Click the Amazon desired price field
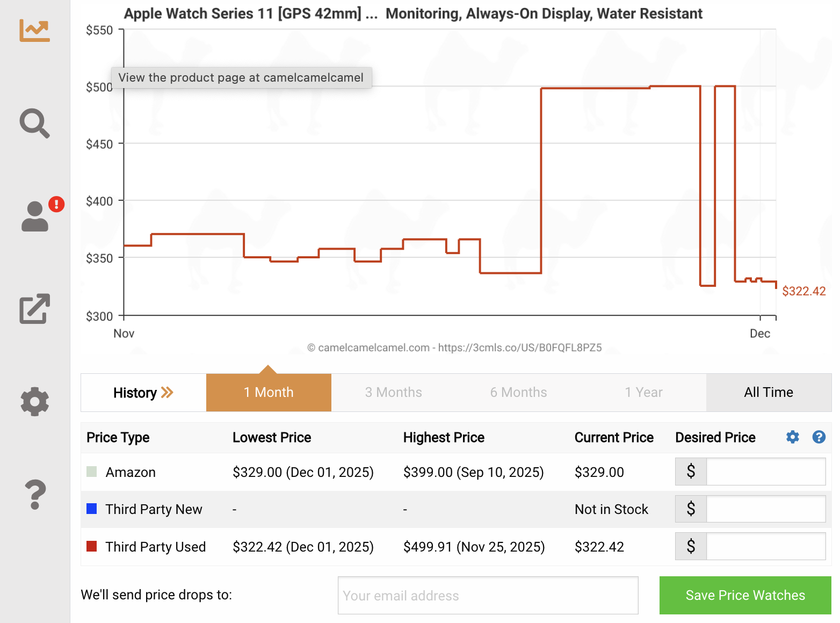The image size is (840, 623). point(765,472)
